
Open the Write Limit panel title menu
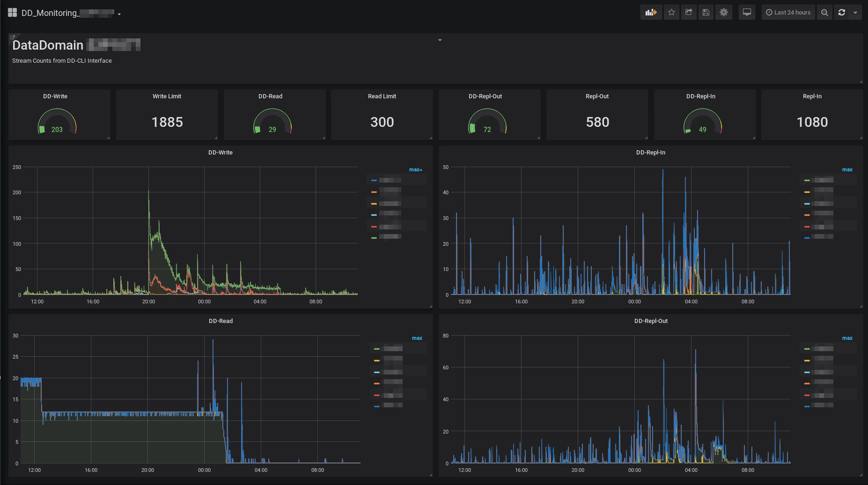point(167,96)
